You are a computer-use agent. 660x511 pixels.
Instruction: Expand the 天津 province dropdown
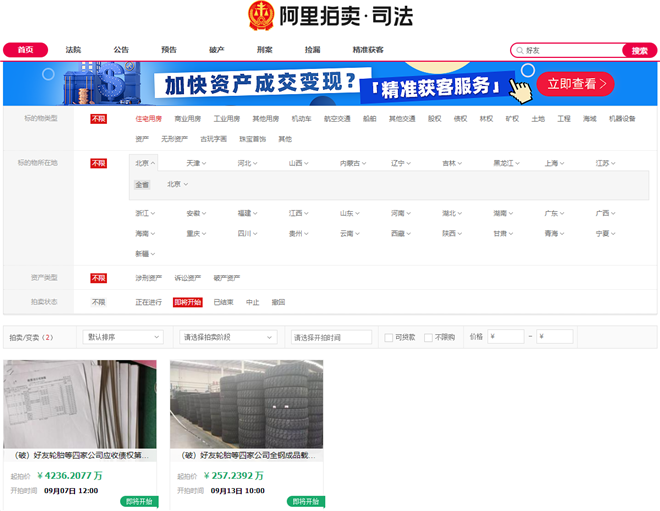196,163
